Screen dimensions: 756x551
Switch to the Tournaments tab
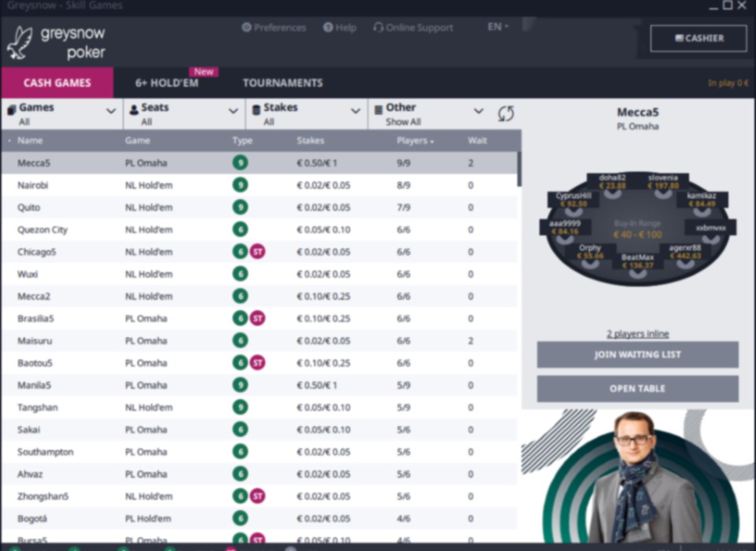(283, 83)
